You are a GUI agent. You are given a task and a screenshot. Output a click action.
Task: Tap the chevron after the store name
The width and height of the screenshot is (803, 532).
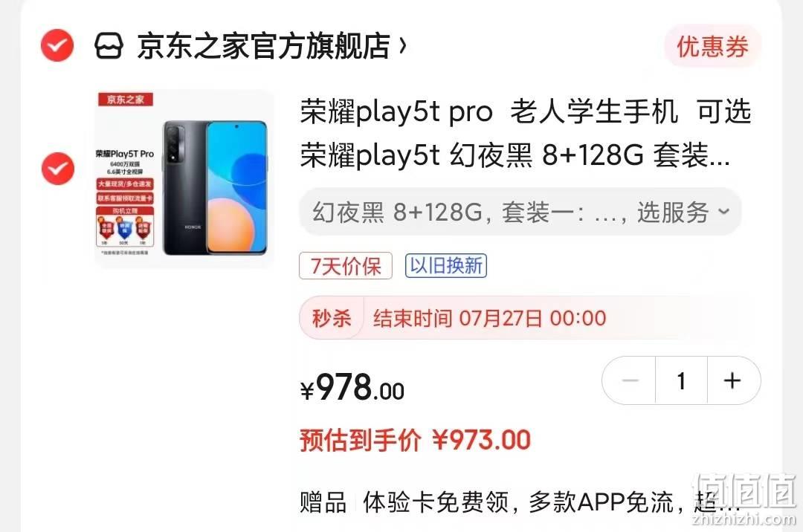tap(402, 46)
